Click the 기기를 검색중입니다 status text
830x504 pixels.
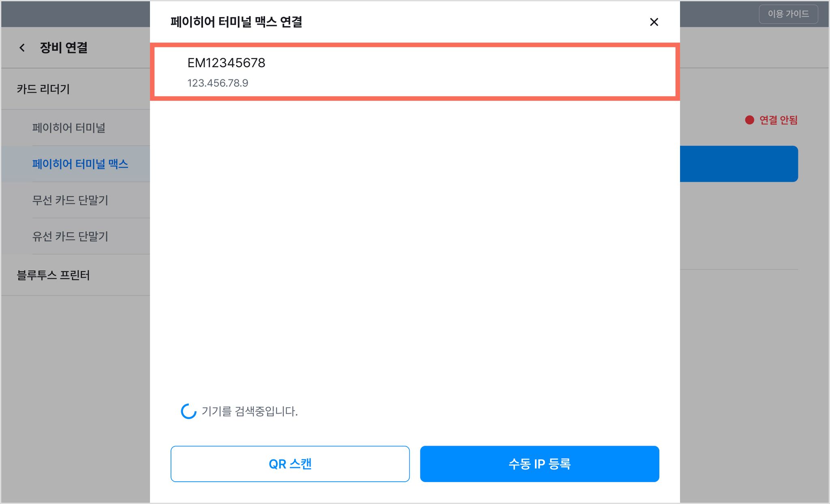(250, 411)
